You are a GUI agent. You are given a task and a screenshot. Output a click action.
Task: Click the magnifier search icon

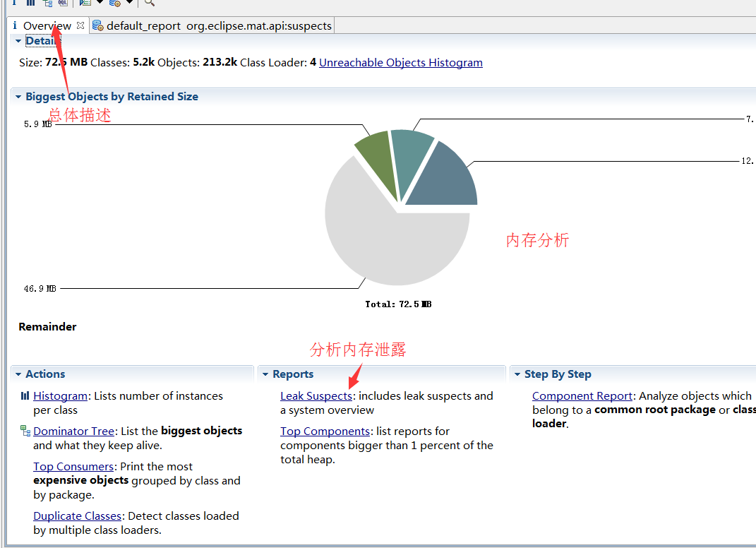click(150, 2)
